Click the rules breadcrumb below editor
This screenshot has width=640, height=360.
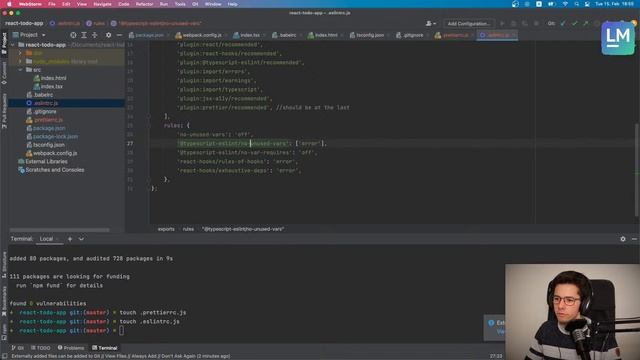(x=188, y=229)
